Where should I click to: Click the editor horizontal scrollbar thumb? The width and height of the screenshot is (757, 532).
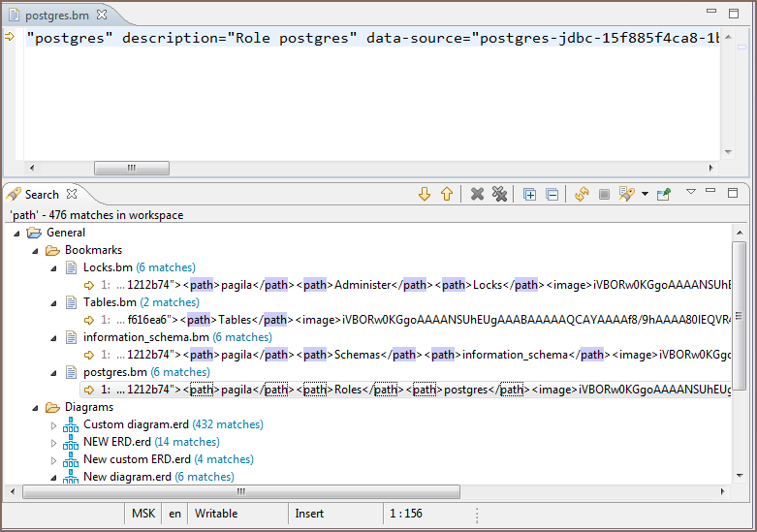pos(132,168)
